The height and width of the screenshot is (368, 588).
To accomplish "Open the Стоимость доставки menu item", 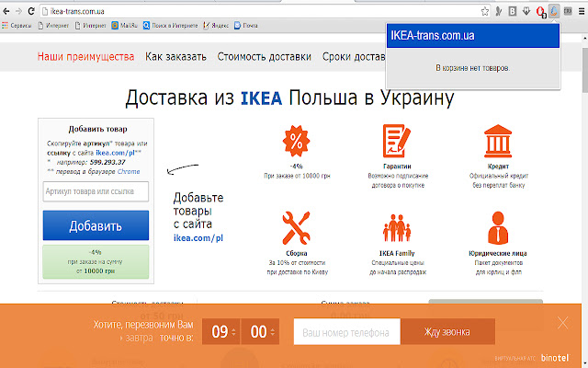I will tap(265, 57).
